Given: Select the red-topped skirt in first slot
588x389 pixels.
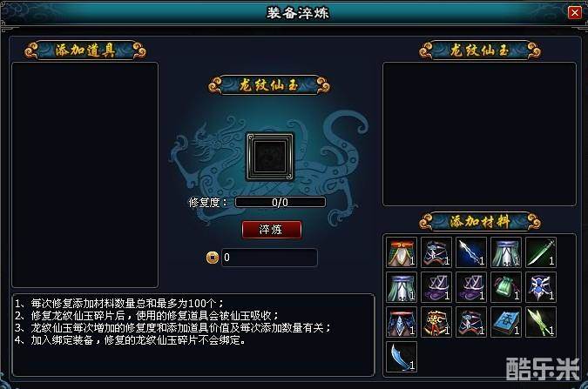Looking at the screenshot, I should coord(402,252).
